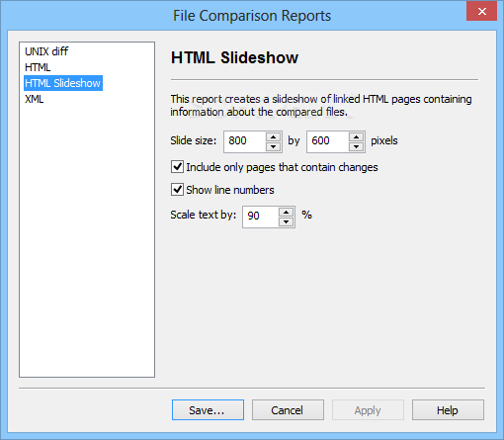Decrease text scale with down arrow
The height and width of the screenshot is (440, 504).
tap(286, 221)
